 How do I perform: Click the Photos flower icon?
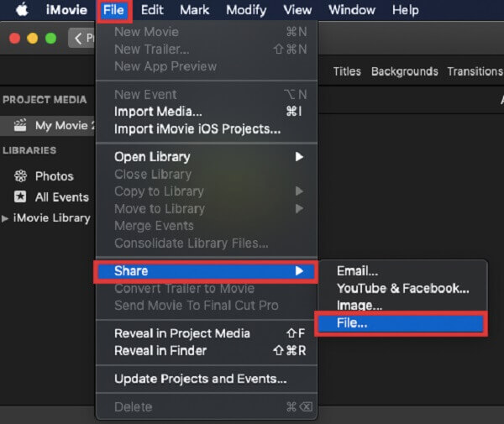pos(20,176)
